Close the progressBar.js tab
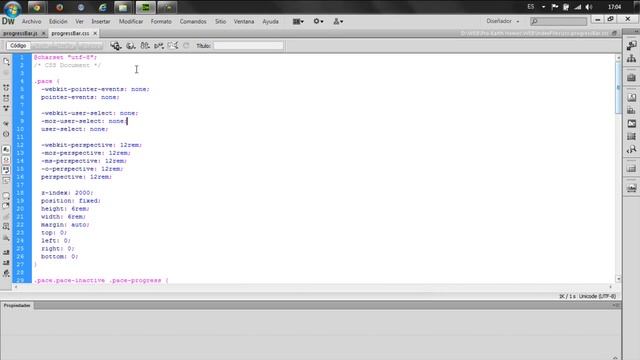The image size is (640, 360). click(43, 33)
